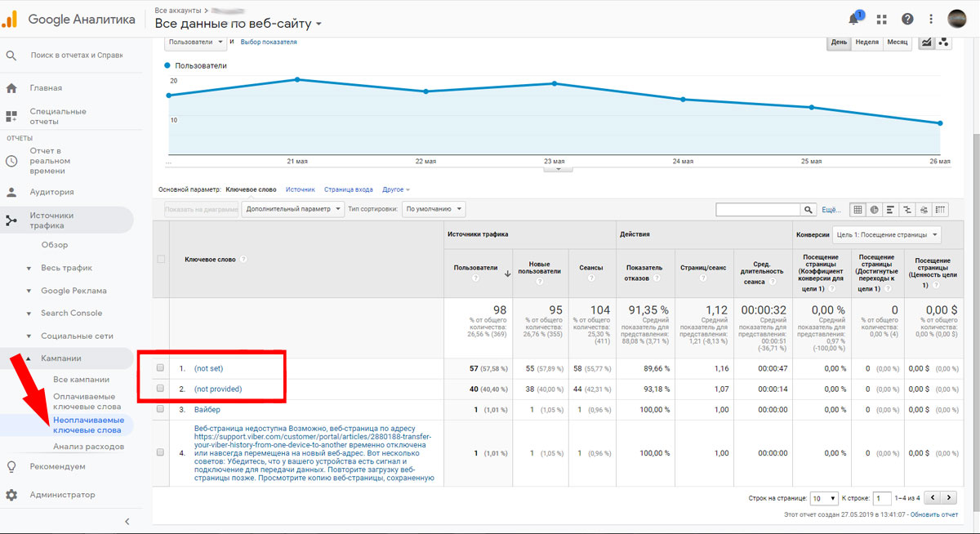Image resolution: width=980 pixels, height=534 pixels.
Task: Open the Google apps grid
Action: click(x=881, y=19)
